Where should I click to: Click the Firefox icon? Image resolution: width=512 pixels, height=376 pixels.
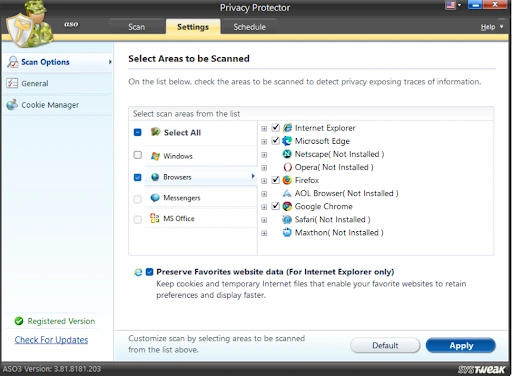[287, 180]
